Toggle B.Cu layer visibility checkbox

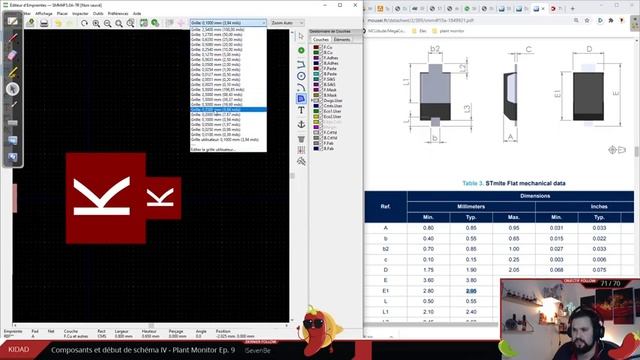tap(321, 53)
